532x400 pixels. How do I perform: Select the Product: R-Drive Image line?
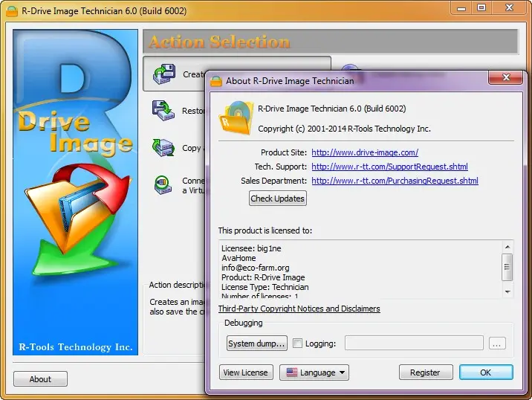263,277
